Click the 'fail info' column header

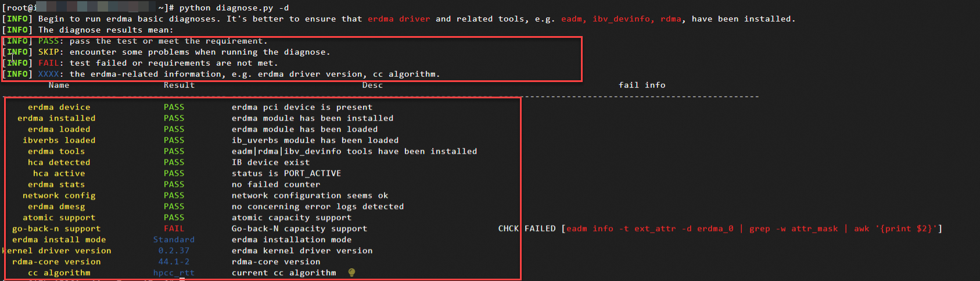[x=642, y=85]
